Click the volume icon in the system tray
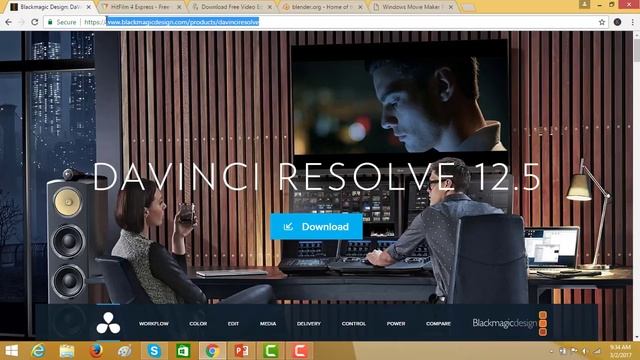Image resolution: width=640 pixels, height=360 pixels. [x=585, y=351]
